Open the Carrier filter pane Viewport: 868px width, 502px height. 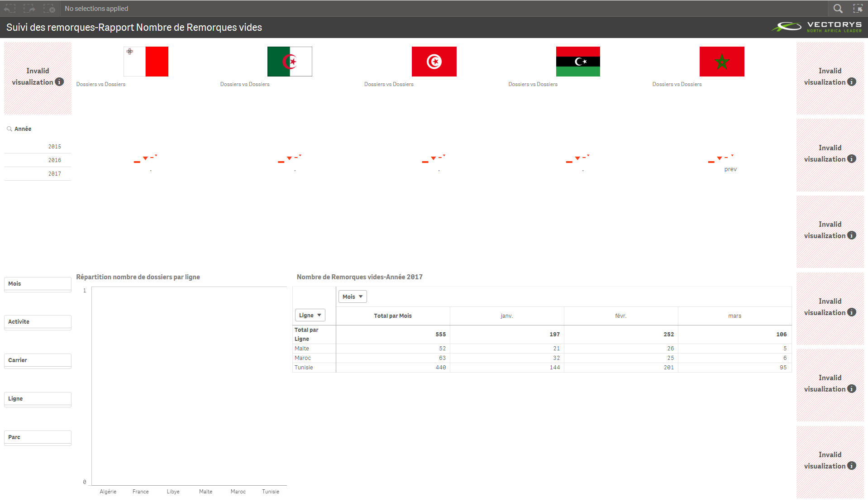pos(38,360)
